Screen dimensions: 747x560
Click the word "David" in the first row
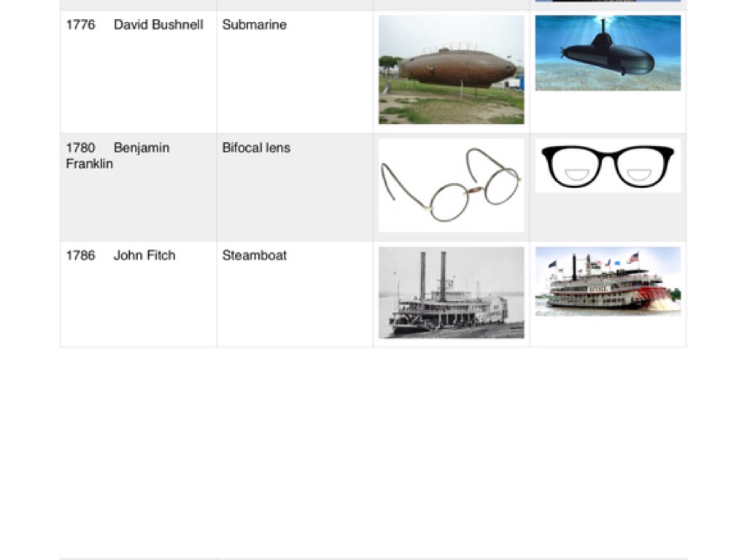coord(130,25)
